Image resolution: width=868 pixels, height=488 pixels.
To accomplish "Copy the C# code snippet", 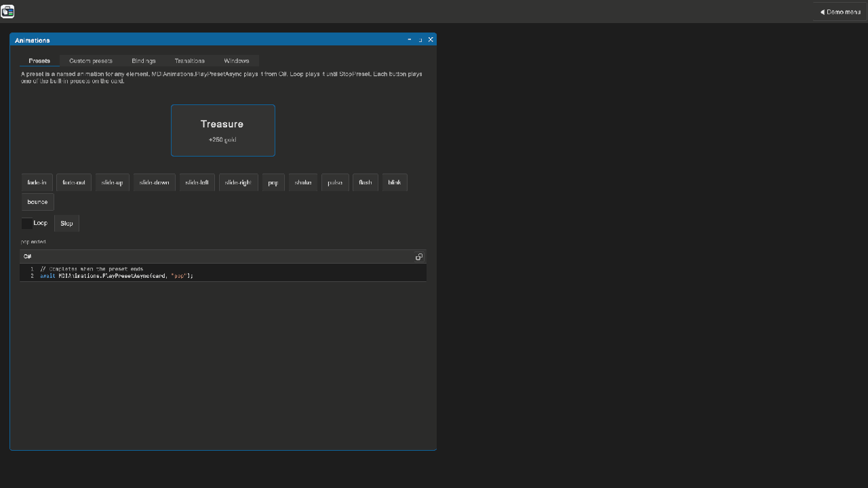I will (419, 257).
